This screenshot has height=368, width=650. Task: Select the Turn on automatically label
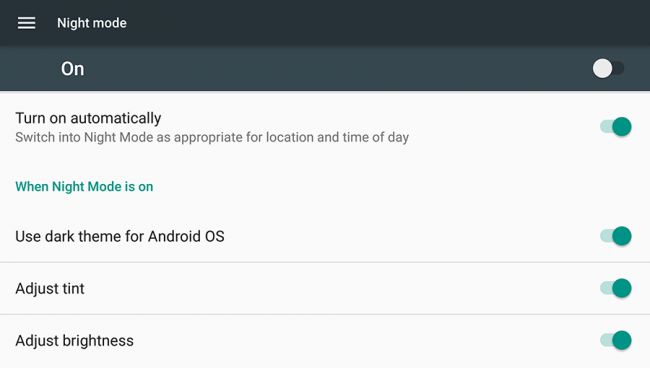point(88,118)
